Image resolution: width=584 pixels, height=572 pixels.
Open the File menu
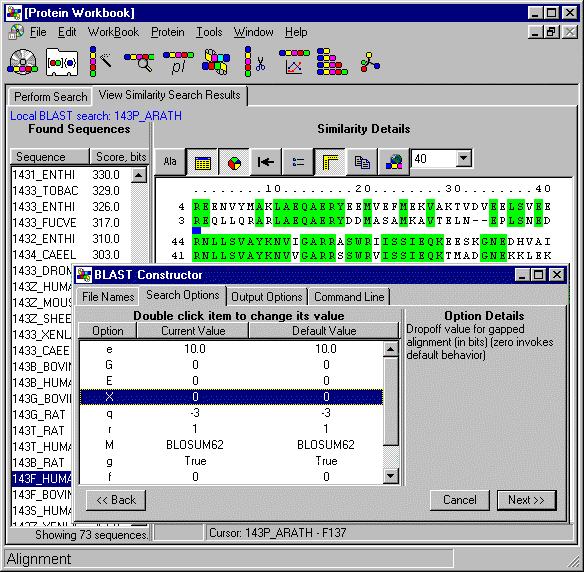pos(38,32)
